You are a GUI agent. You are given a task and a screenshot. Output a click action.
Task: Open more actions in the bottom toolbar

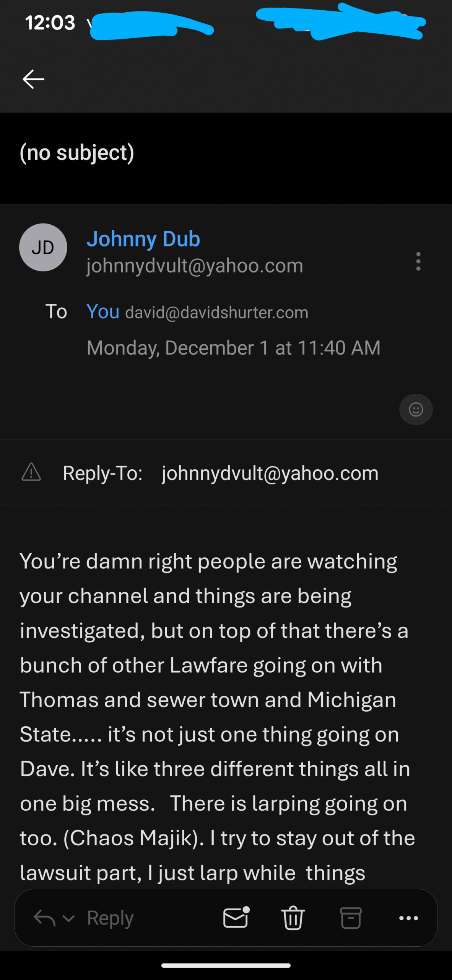408,918
